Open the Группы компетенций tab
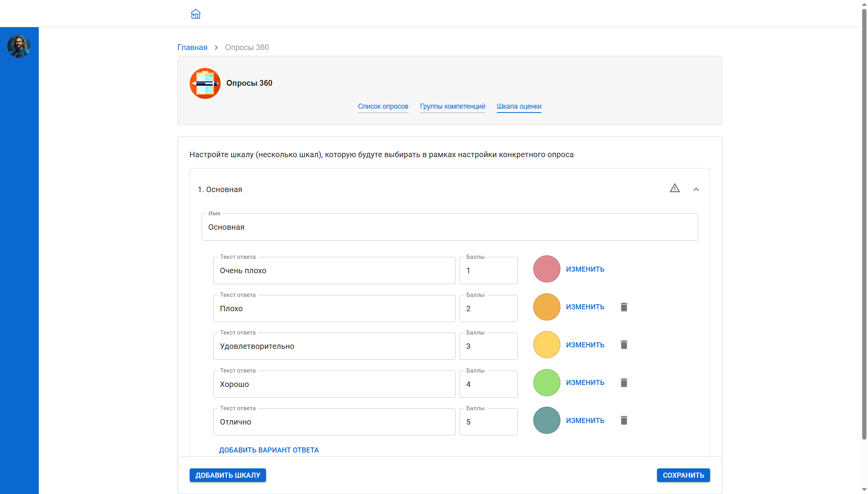 coord(452,106)
